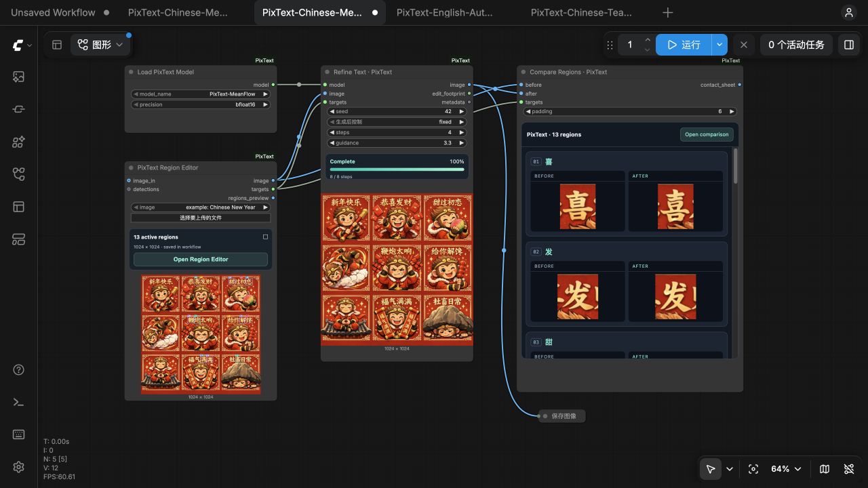Open the precision bfloat16 combo

[x=201, y=104]
